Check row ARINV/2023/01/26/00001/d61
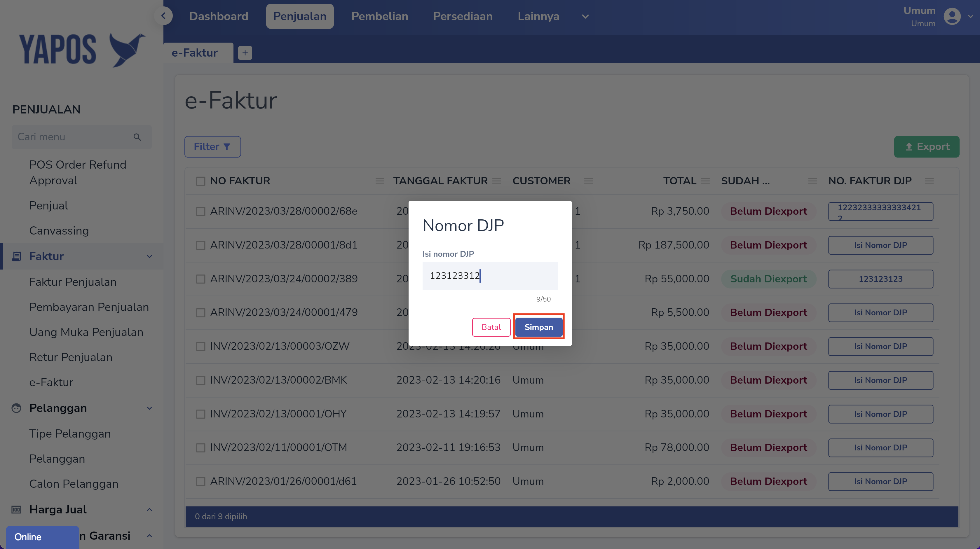 point(200,481)
